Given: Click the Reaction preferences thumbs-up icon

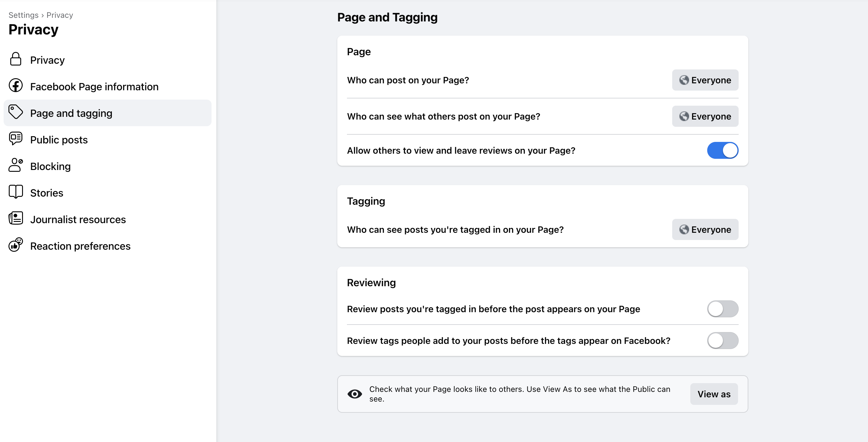Looking at the screenshot, I should pyautogui.click(x=15, y=245).
